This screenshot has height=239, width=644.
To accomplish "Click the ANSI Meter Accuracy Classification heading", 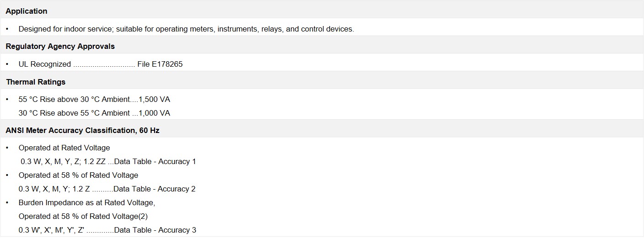I will tap(83, 131).
